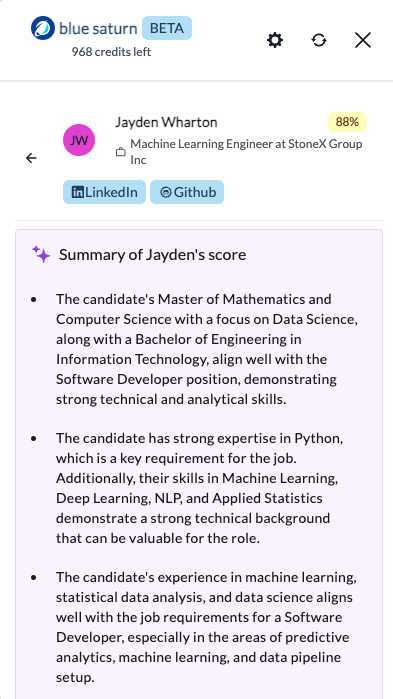
Task: Close the Blue Saturn panel
Action: pyautogui.click(x=363, y=41)
